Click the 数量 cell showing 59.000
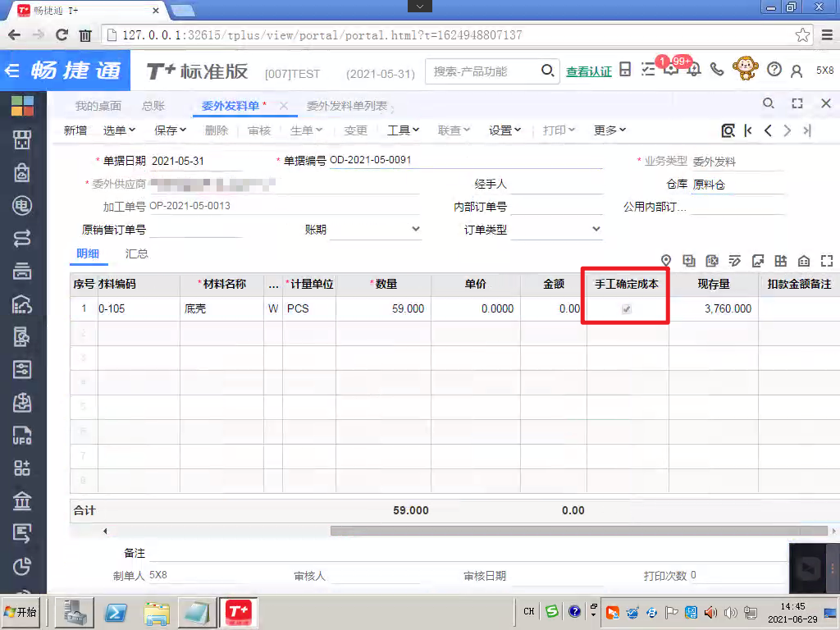The height and width of the screenshot is (630, 840). click(x=384, y=309)
